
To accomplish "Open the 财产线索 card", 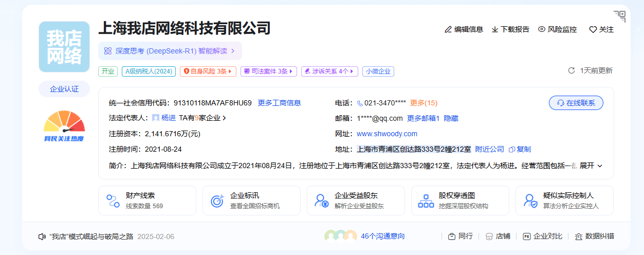I will [147, 201].
